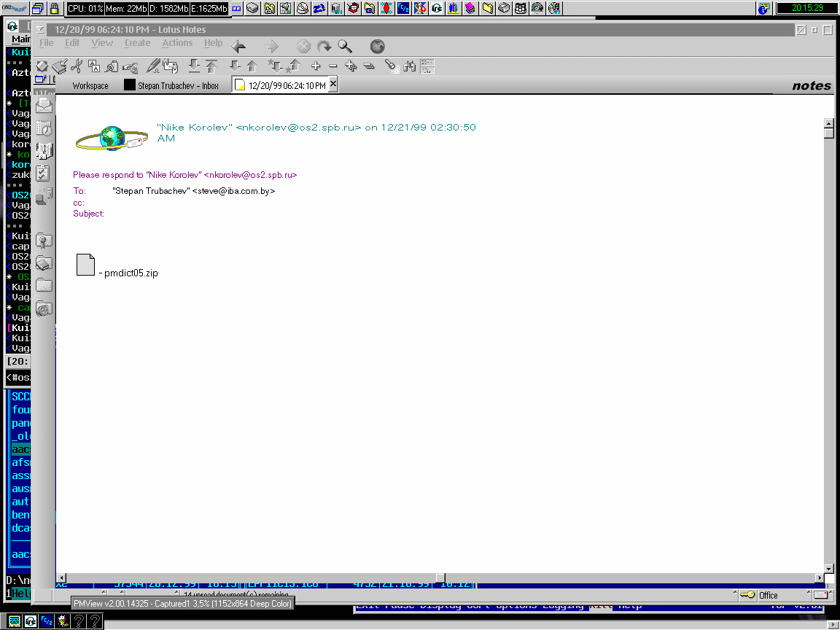Open the Address Book bookmark icon
The image size is (840, 630).
click(x=44, y=150)
